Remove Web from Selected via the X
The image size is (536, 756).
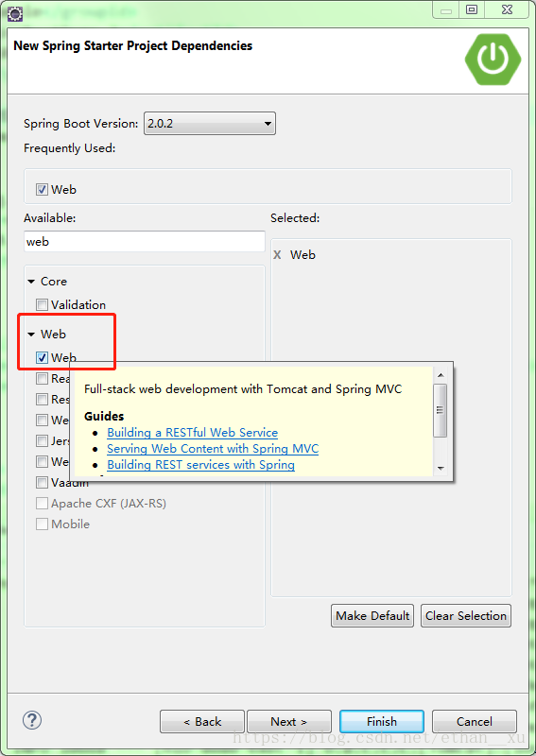pos(277,254)
